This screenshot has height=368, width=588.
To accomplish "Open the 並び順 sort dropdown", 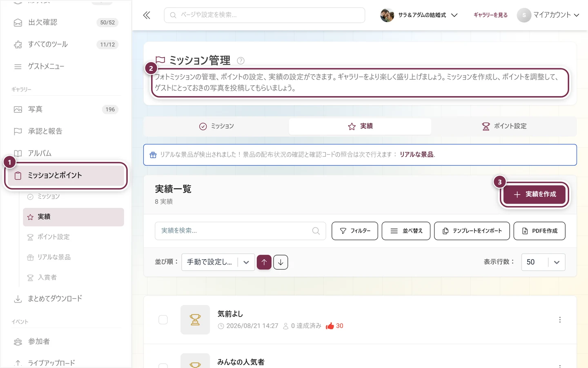I will [218, 262].
